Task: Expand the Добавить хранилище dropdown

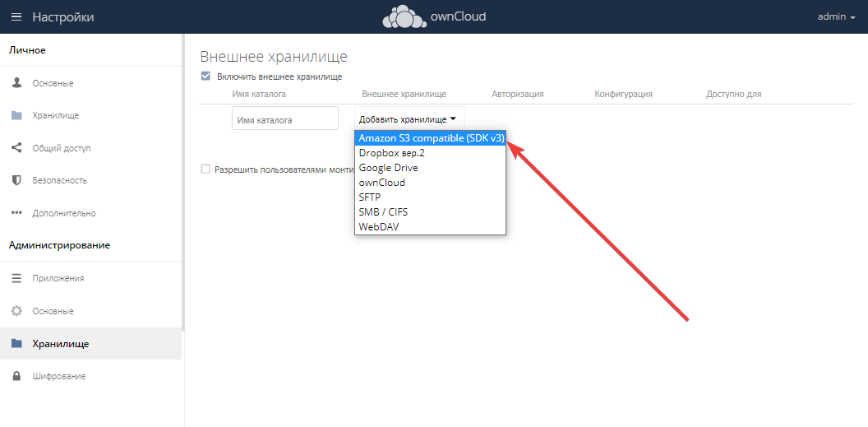Action: (x=409, y=119)
